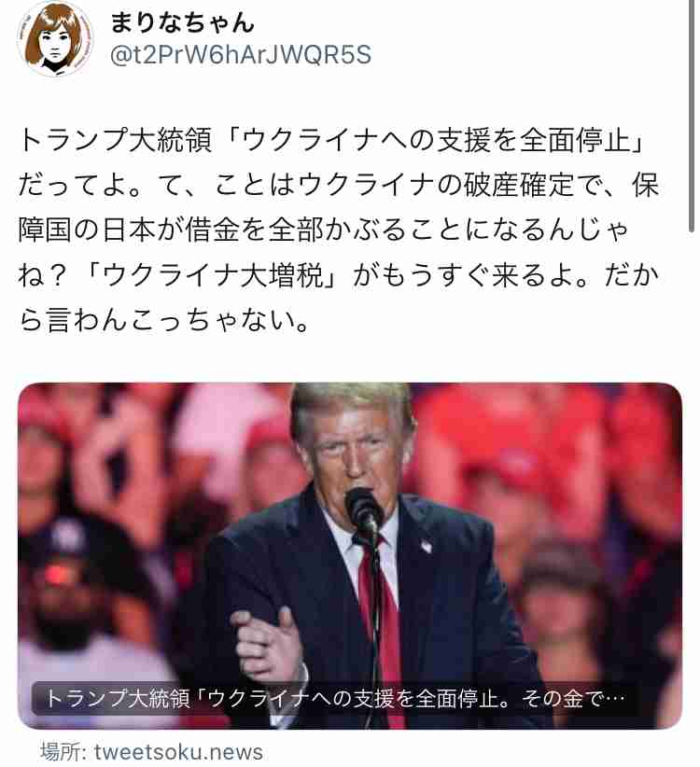700x767 pixels.
Task: Open the @t2PrW6hArJWQR5S handle
Action: (241, 54)
